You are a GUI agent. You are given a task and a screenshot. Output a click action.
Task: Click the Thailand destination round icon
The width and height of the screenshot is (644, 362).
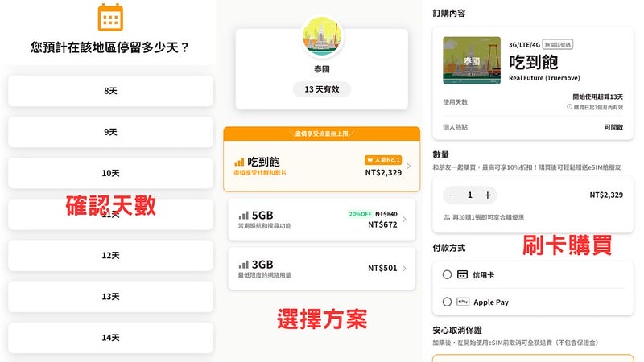tap(321, 38)
